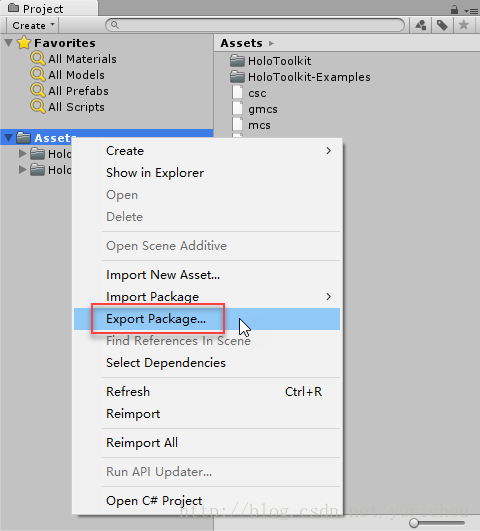The image size is (480, 531).
Task: Choose Show in Explorer
Action: [207, 173]
